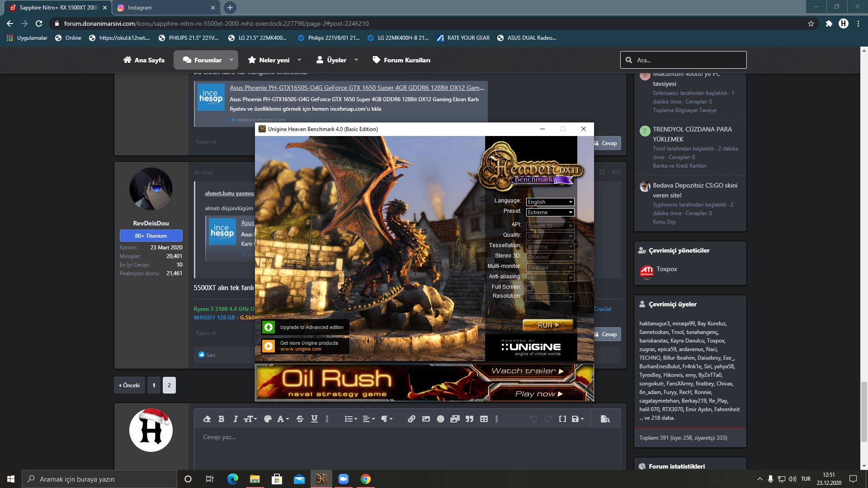Open the Neler yeni menu item
Screen dimensions: 868x488
pyautogui.click(x=269, y=60)
